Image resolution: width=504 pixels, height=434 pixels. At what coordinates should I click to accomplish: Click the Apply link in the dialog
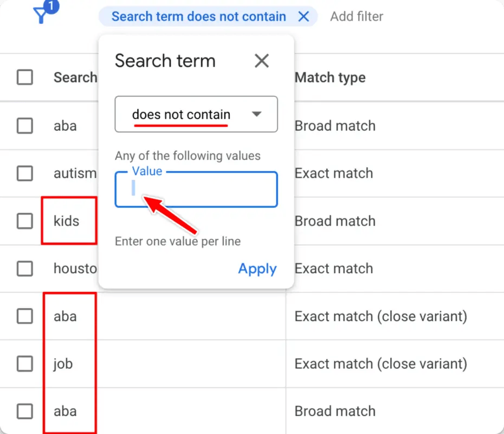257,269
